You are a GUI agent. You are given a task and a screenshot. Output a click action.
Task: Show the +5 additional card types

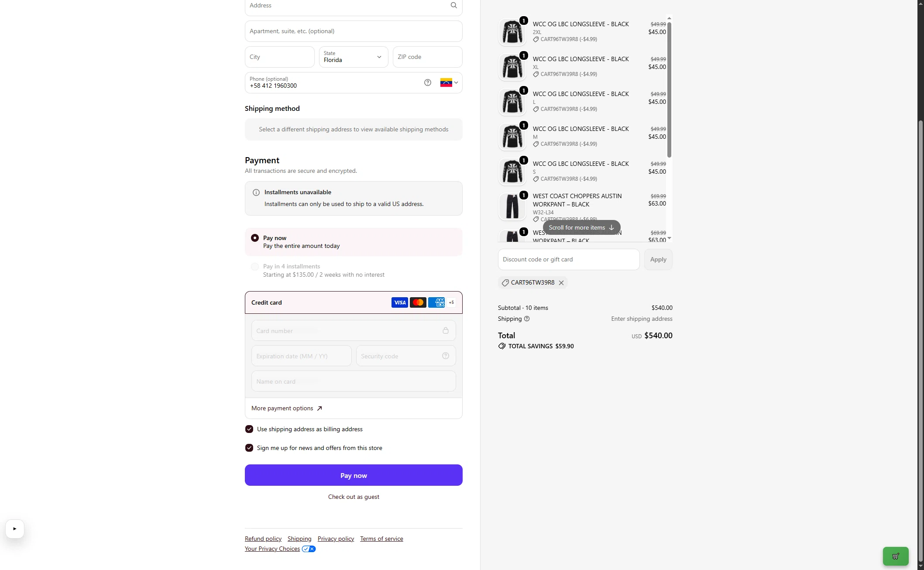pyautogui.click(x=451, y=302)
